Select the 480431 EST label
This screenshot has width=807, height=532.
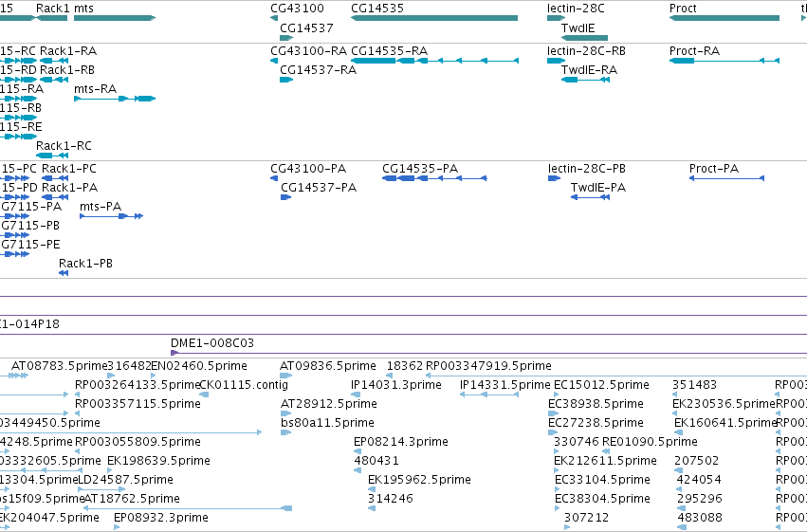point(376,461)
